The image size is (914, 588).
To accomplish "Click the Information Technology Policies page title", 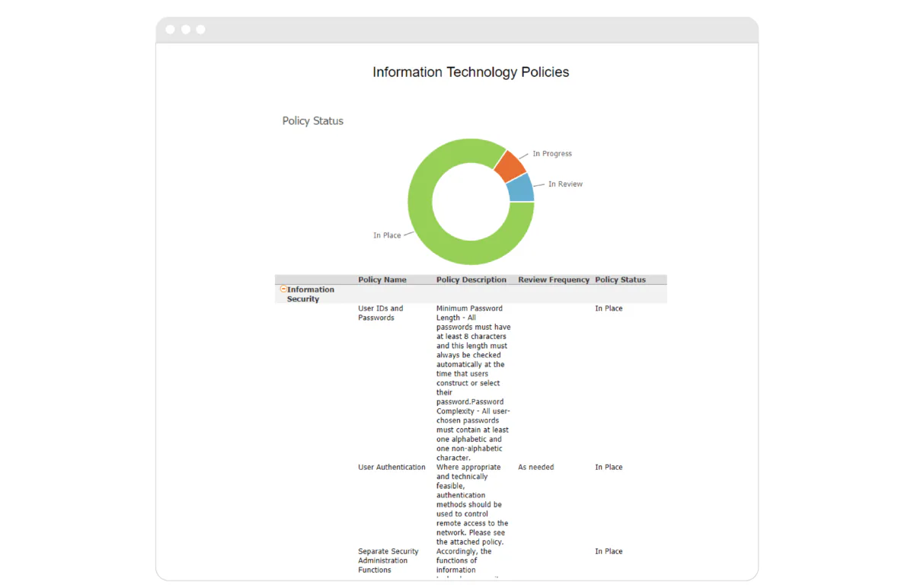I will pyautogui.click(x=471, y=72).
